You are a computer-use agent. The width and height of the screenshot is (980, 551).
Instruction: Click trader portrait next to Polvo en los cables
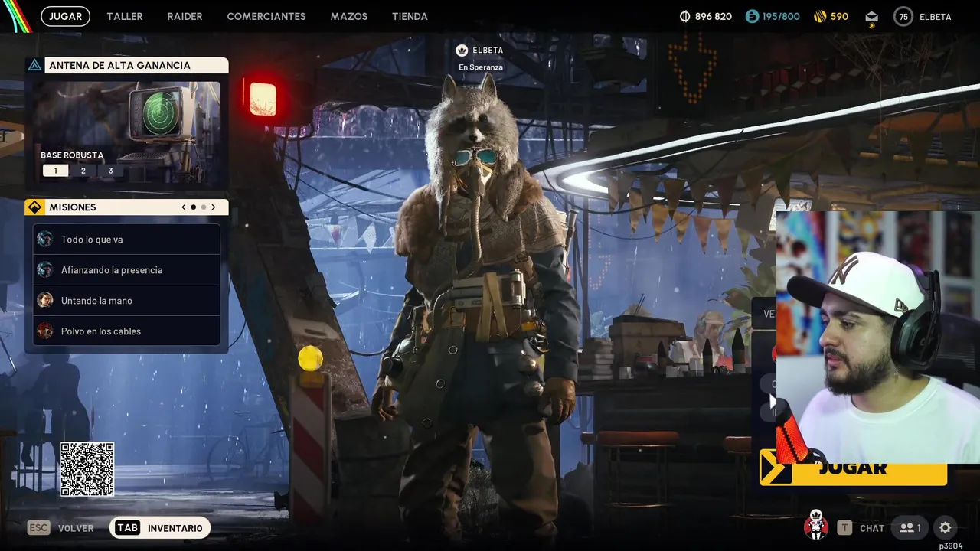coord(45,331)
